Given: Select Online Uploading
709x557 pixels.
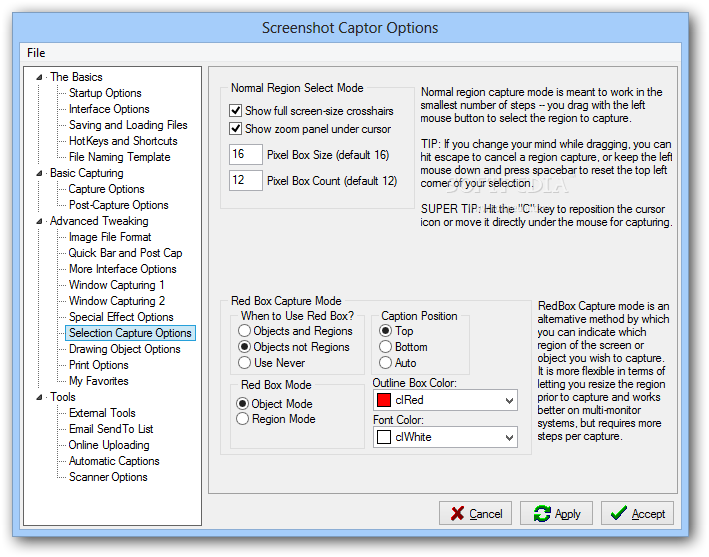Looking at the screenshot, I should (x=109, y=445).
